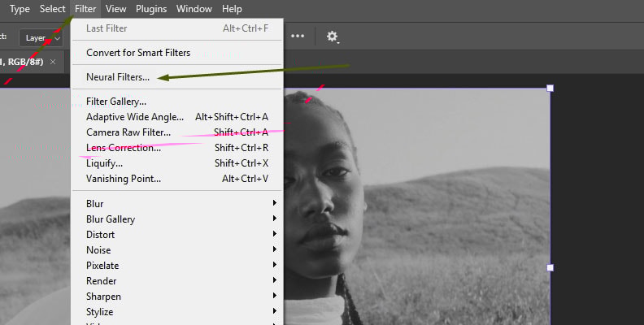Expand the Render submenu
Screen dimensions: 644x325
click(x=102, y=281)
